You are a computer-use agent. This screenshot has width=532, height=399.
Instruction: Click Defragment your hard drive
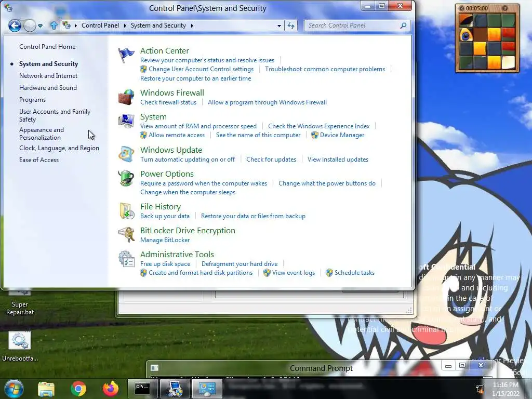[240, 264]
